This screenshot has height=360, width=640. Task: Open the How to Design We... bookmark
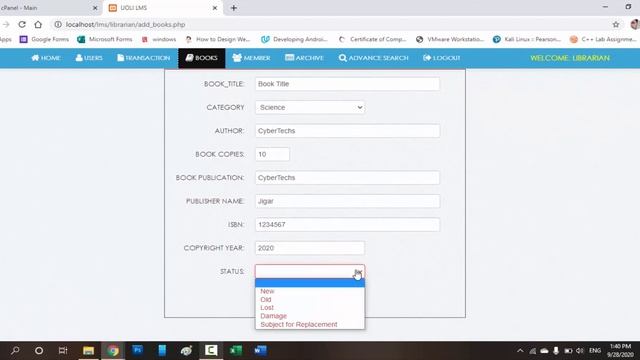click(x=218, y=39)
